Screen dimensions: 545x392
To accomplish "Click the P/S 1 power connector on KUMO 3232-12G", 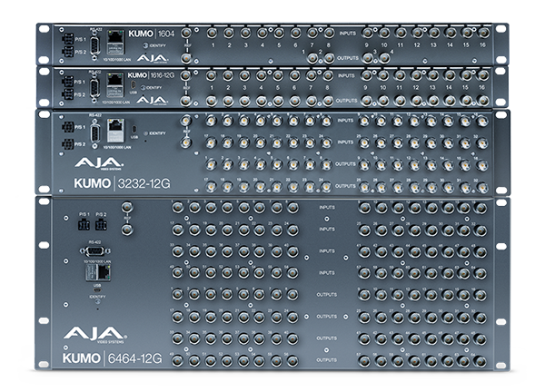I will point(68,127).
